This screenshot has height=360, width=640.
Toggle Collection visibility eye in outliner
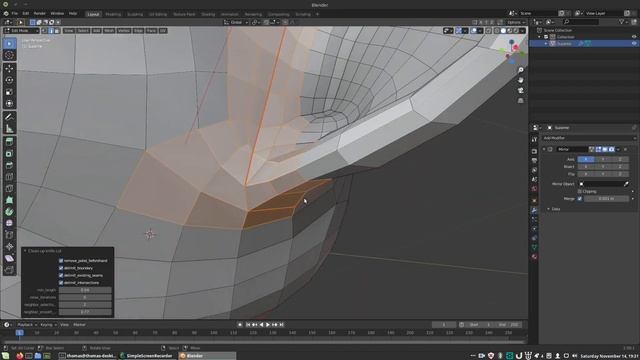[634, 37]
